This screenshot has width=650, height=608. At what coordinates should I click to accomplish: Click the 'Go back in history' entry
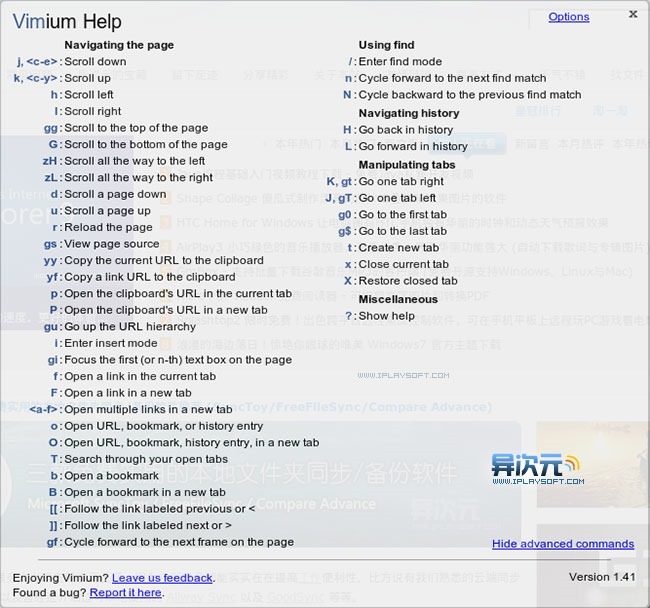(405, 130)
